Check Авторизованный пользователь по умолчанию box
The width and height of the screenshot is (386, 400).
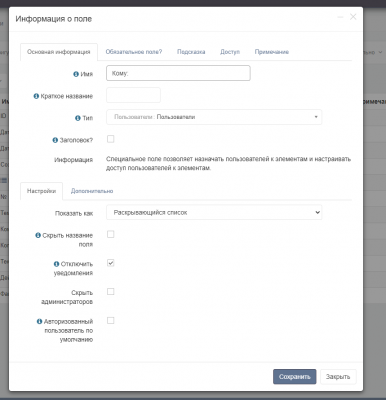coord(111,320)
